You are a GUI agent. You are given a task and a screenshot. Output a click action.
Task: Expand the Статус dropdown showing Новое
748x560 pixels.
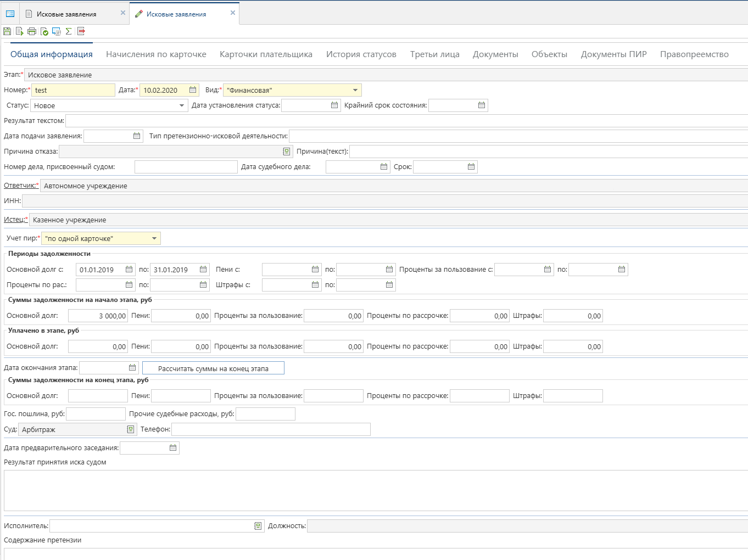(182, 105)
